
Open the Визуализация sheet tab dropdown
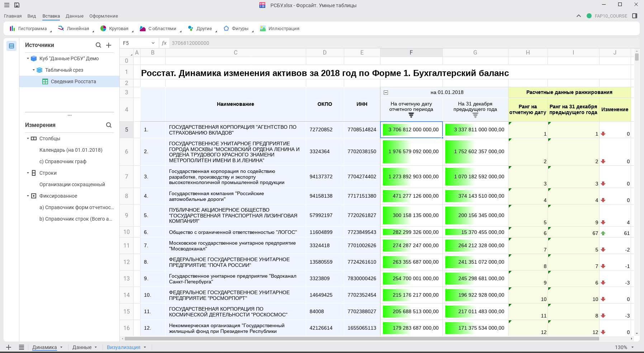click(x=145, y=347)
